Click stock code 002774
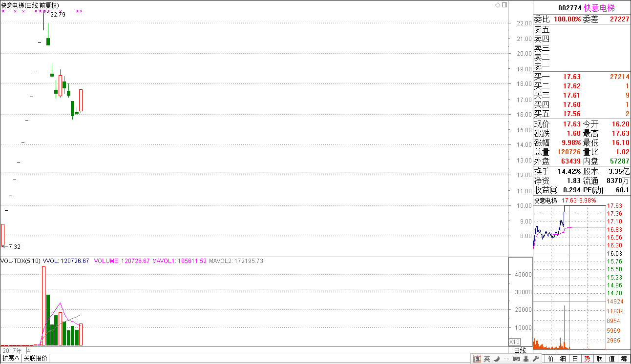The image size is (631, 364). click(569, 8)
